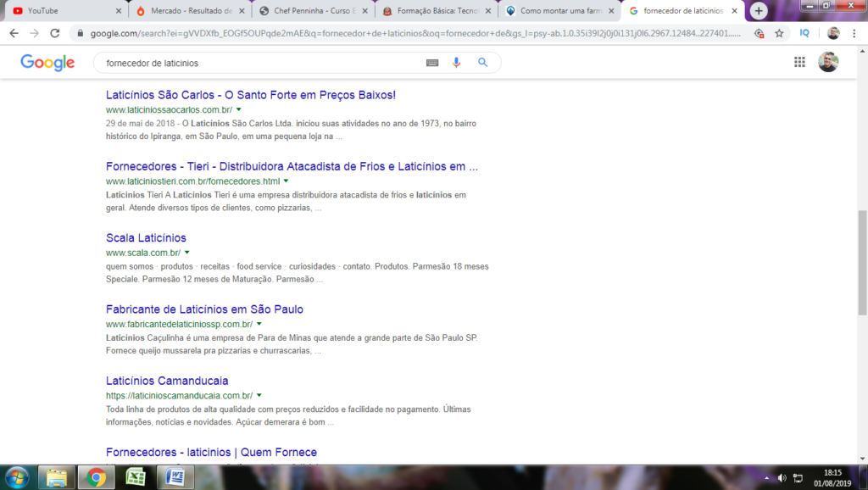This screenshot has height=490, width=868.
Task: Go back to the previous page
Action: coord(14,33)
